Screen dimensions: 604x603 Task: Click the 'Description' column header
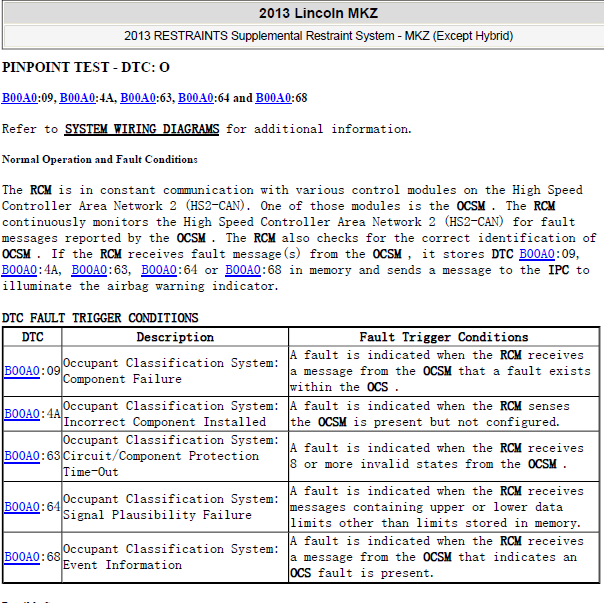[175, 337]
